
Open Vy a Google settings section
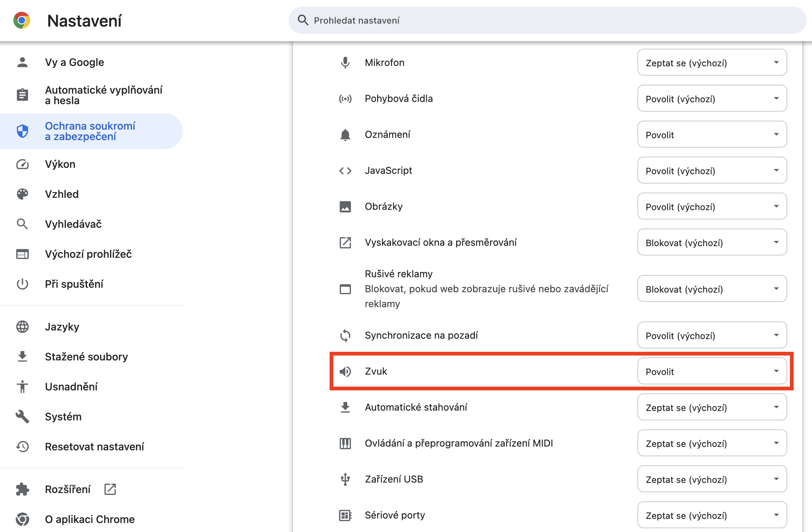(x=75, y=62)
